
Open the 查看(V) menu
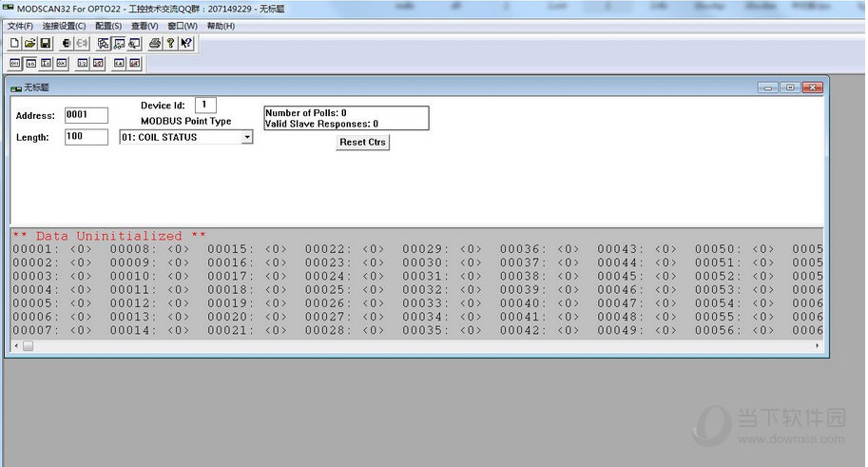coord(145,26)
